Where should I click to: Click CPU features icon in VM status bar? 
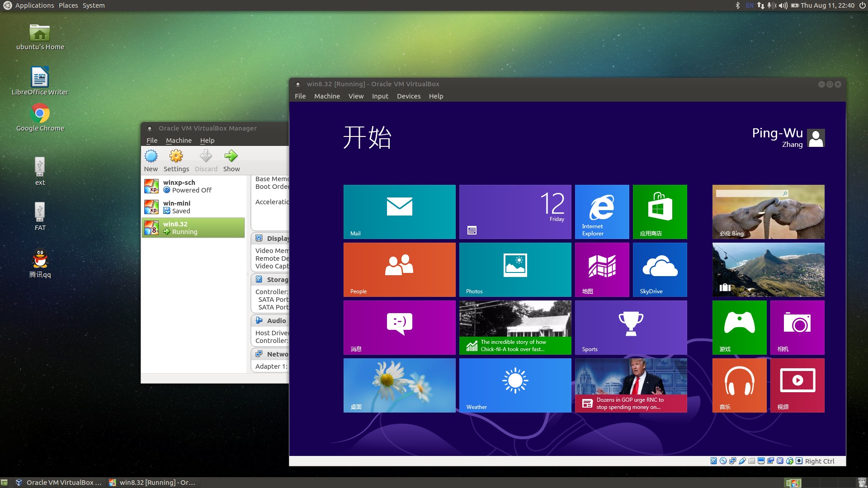tap(780, 461)
